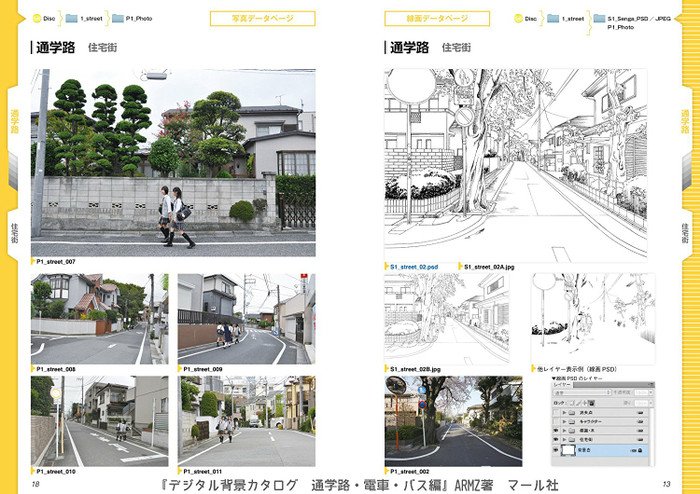
Task: Show the キャラクター layer group
Action: pos(555,421)
